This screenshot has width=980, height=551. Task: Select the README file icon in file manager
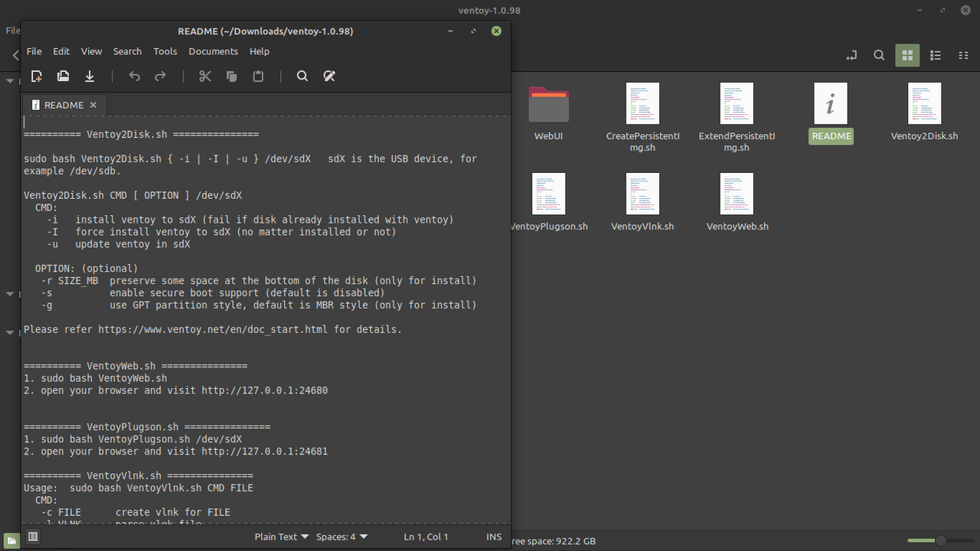tap(831, 103)
